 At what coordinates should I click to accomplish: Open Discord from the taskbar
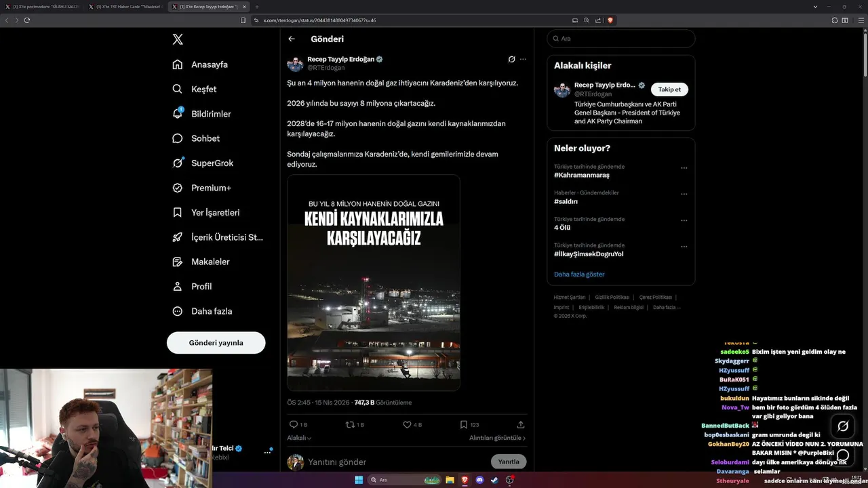coord(479,480)
